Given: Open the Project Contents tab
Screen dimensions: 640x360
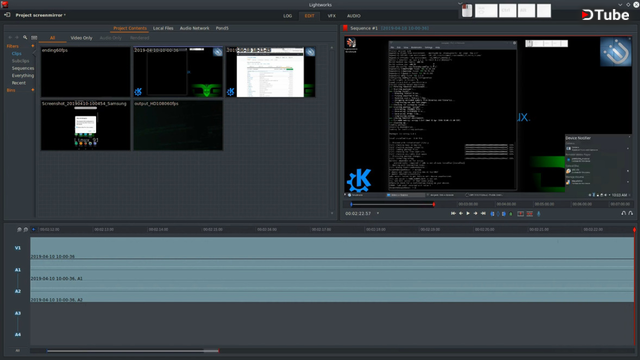Looking at the screenshot, I should pos(130,28).
